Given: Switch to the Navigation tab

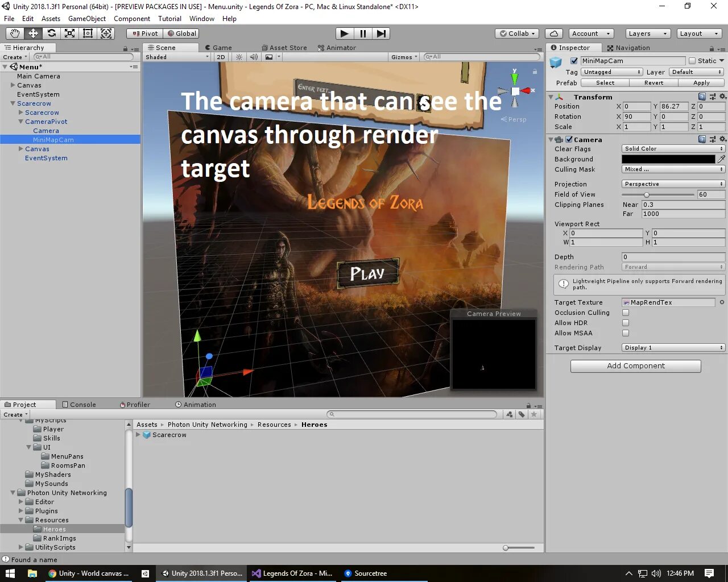Looking at the screenshot, I should [x=628, y=48].
